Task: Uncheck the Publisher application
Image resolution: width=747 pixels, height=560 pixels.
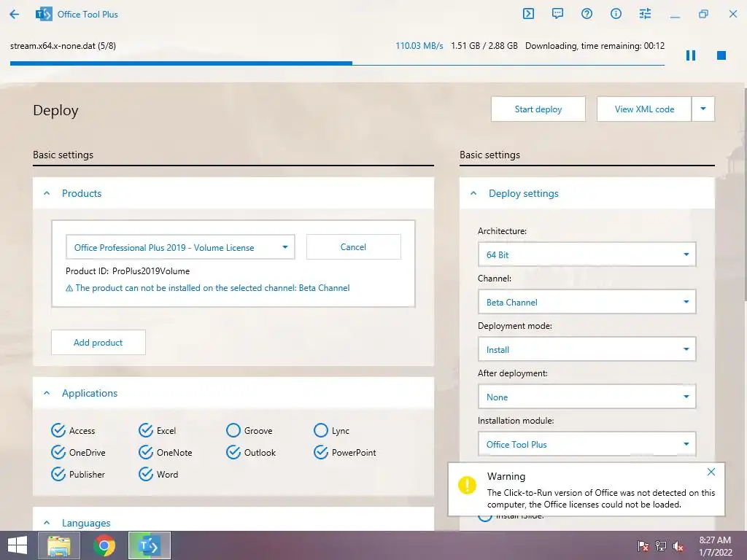Action: (58, 474)
